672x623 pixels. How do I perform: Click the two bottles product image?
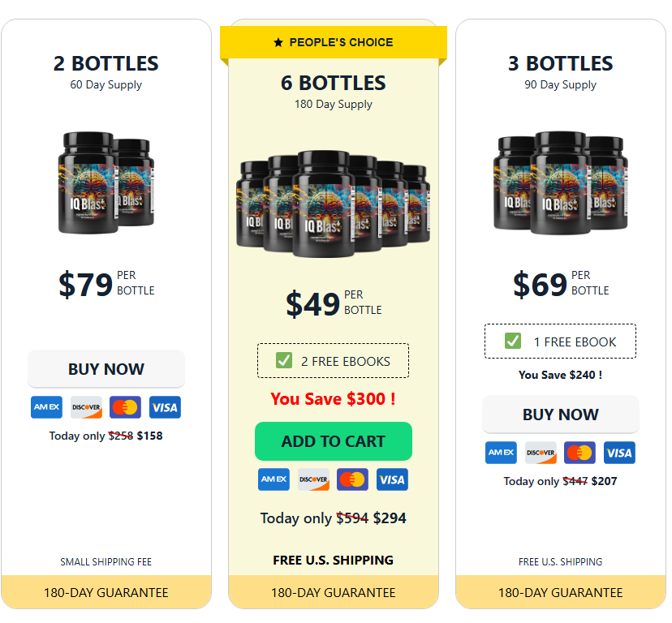(x=106, y=183)
